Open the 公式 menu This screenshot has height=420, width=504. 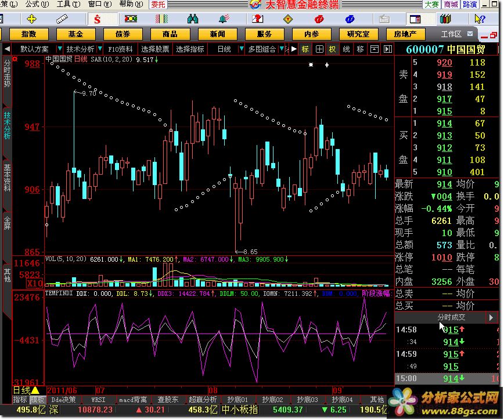37,4
